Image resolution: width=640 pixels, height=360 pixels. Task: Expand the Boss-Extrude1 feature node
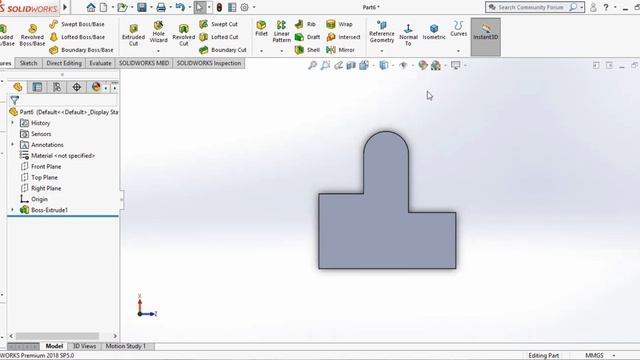coord(12,210)
